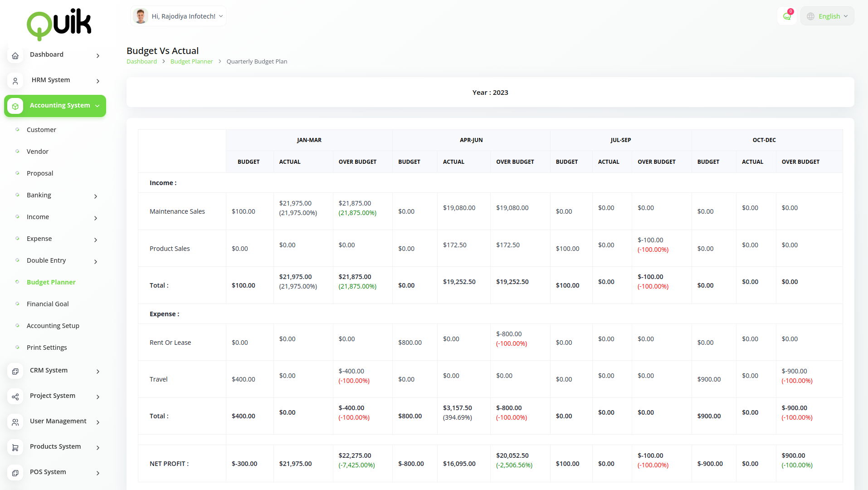Click the CRM System sidebar icon
This screenshot has width=868, height=490.
[15, 371]
